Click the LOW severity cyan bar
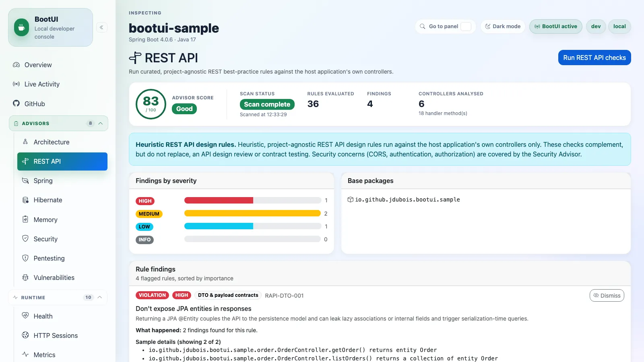 pos(219,226)
